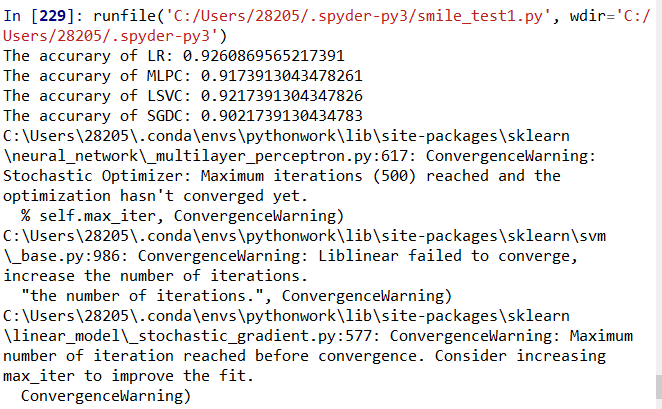Click the SGDC accuracy value 0.9021739130434783
Screen dimensions: 662x409
[282, 116]
